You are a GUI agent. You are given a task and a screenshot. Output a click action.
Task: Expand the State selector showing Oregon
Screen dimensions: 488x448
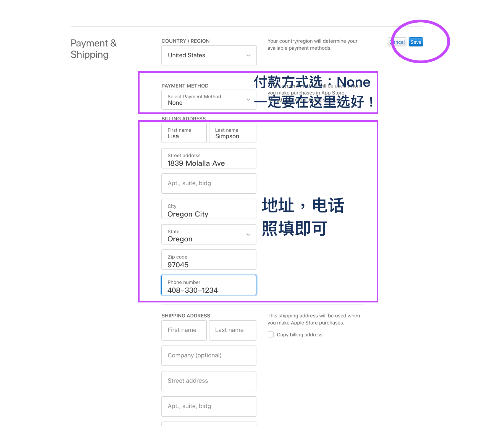(x=209, y=234)
